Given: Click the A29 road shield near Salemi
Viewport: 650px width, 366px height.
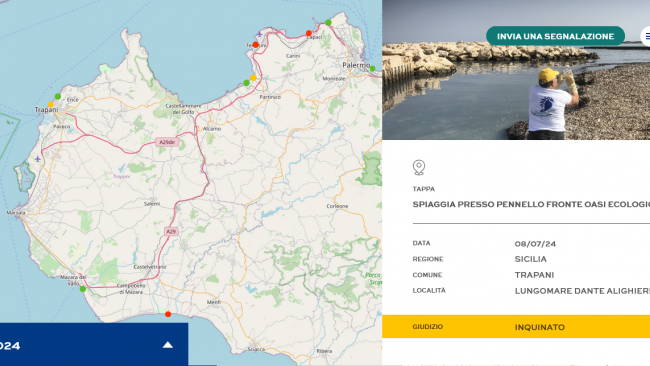Looking at the screenshot, I should tap(171, 231).
